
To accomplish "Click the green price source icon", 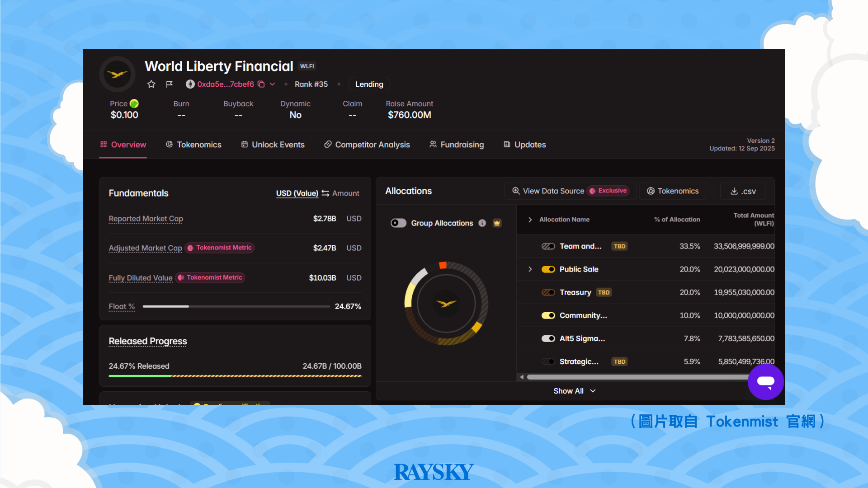I will [134, 103].
